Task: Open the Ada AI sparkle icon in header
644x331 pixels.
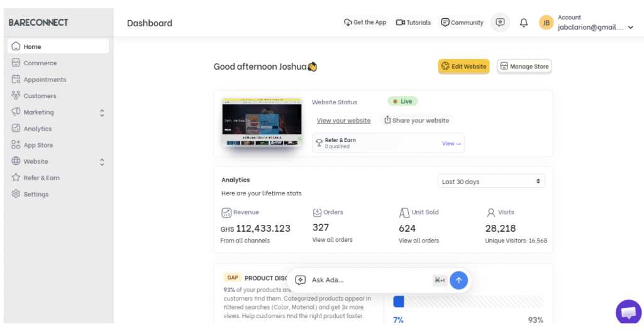Action: point(500,23)
